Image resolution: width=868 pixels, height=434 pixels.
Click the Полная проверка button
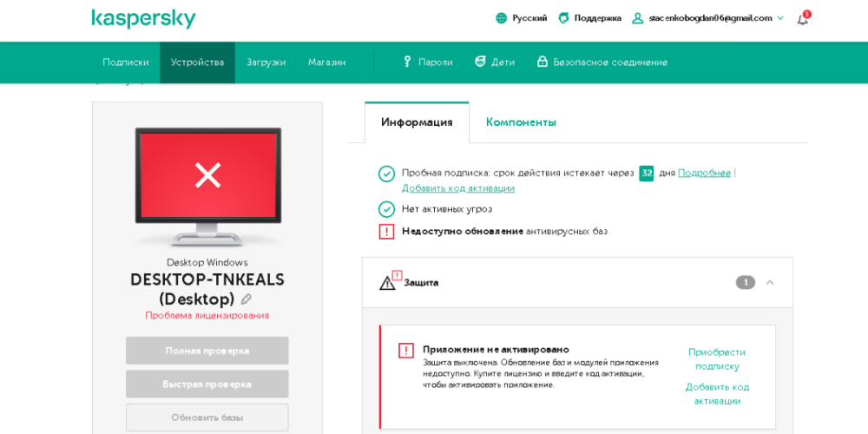click(207, 351)
